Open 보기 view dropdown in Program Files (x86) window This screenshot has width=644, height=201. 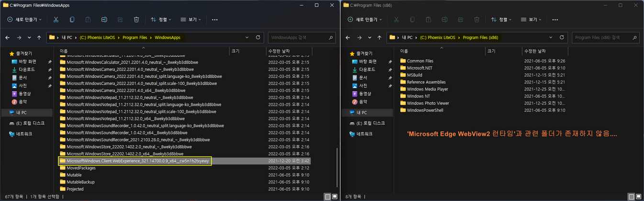click(x=531, y=20)
